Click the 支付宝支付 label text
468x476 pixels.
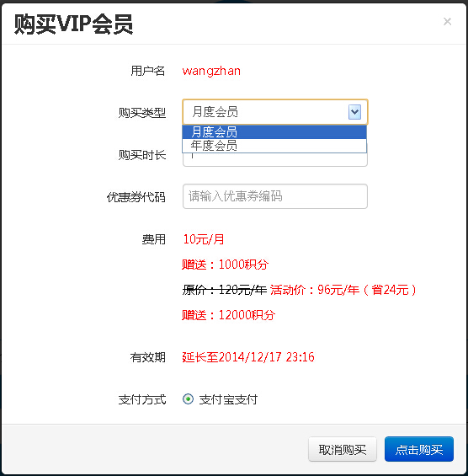click(228, 399)
